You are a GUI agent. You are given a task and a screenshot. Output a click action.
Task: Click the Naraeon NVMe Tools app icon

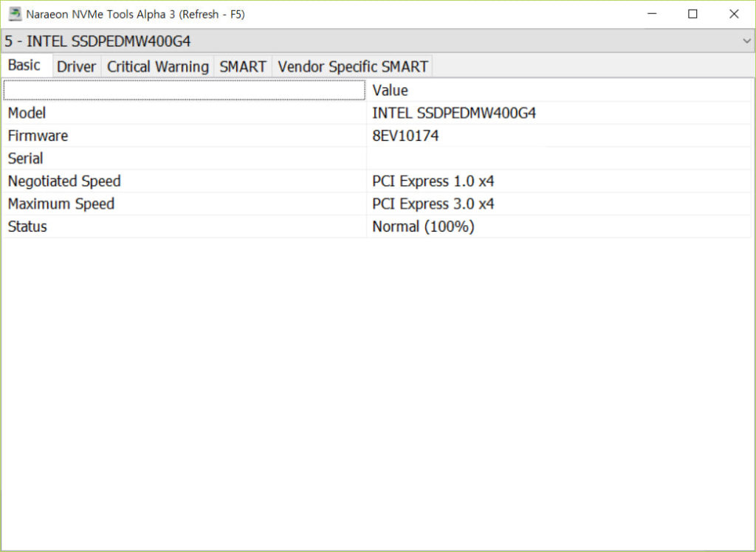coord(15,14)
